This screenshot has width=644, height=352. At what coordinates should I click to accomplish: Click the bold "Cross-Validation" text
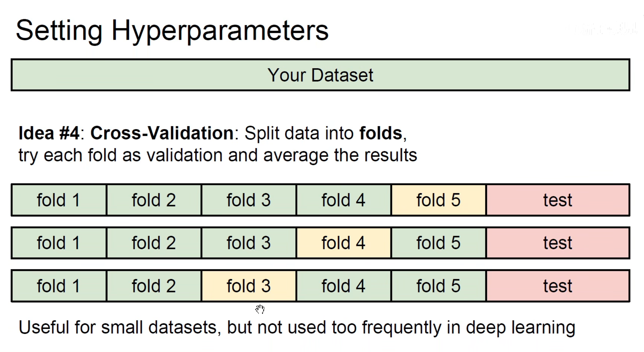[162, 133]
